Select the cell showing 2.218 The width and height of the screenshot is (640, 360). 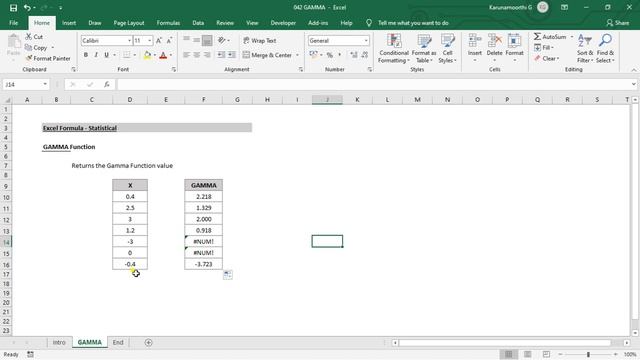pos(204,196)
